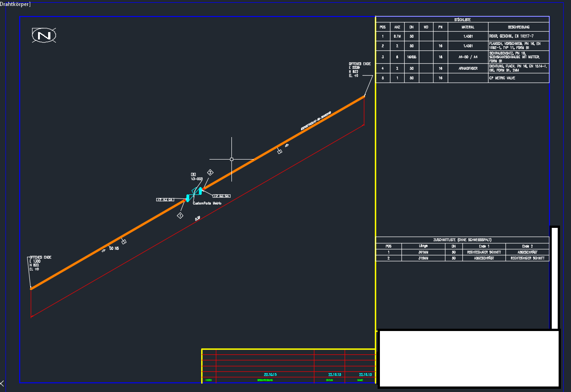Screen dimensions: 571x392
Task: Open the Drahtkörper visual style control
Action: click(x=16, y=4)
